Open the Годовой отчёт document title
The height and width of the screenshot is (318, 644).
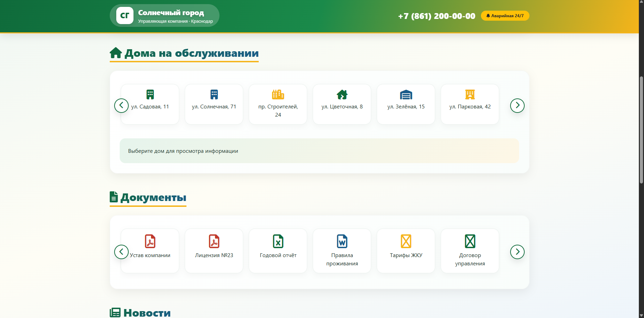[x=278, y=255]
